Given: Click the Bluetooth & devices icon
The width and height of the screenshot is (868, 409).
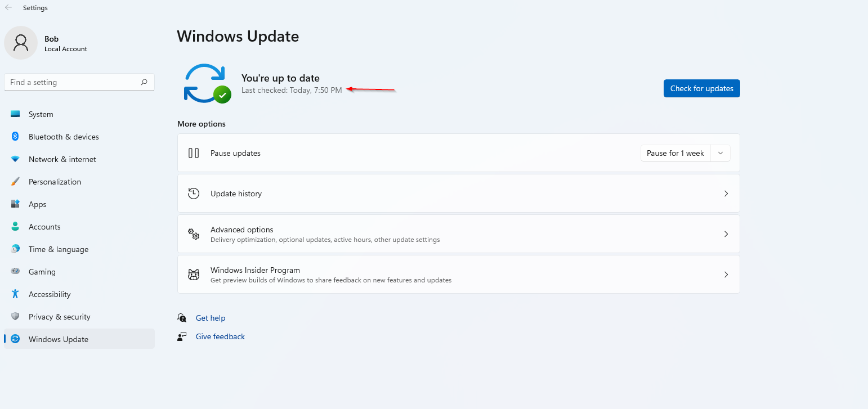Looking at the screenshot, I should (x=15, y=137).
